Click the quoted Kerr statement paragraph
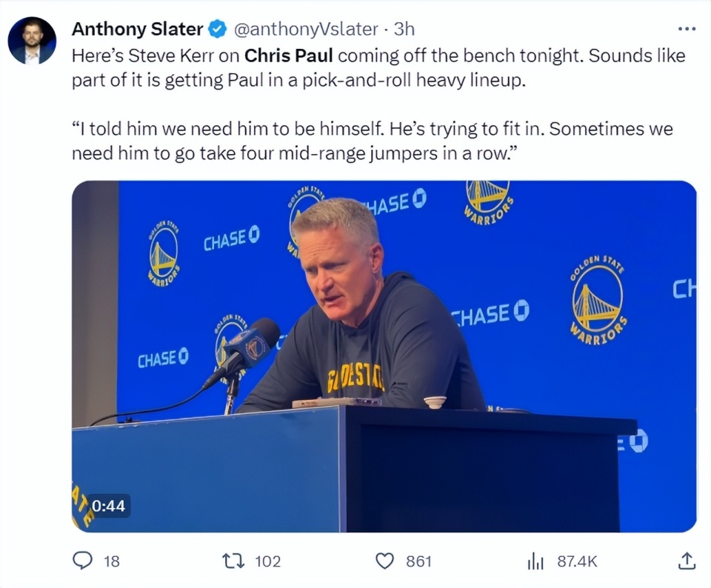711x588 pixels. (x=372, y=141)
